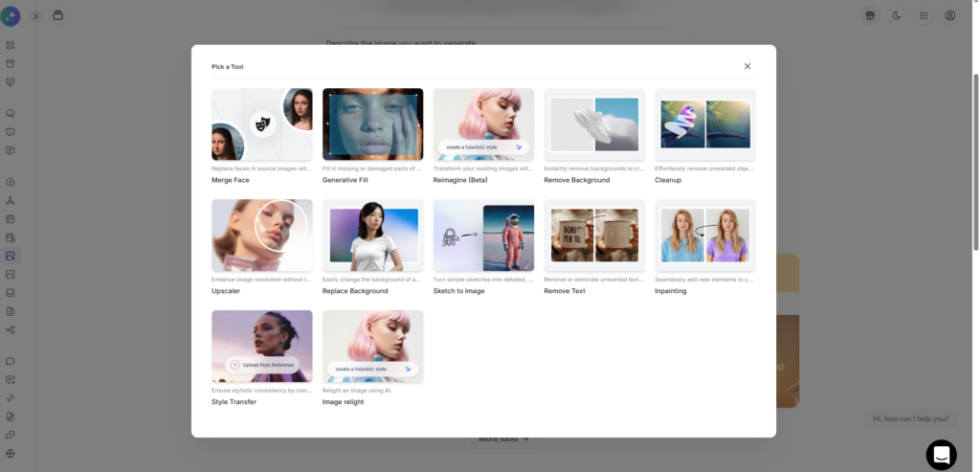The height and width of the screenshot is (472, 980).
Task: Select the Merge Face tool
Action: (x=261, y=124)
